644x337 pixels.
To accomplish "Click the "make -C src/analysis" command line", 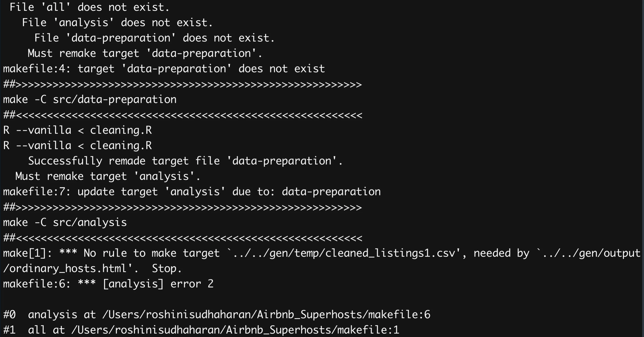I will 65,223.
